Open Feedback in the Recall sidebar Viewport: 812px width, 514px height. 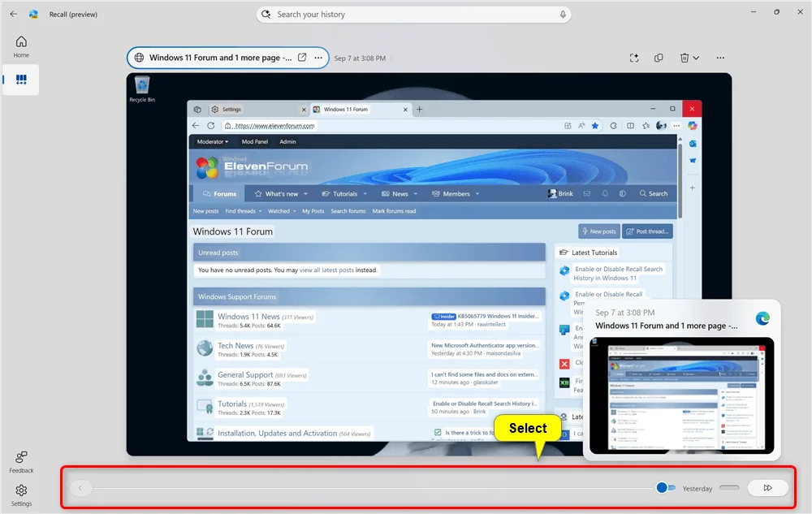[x=21, y=462]
